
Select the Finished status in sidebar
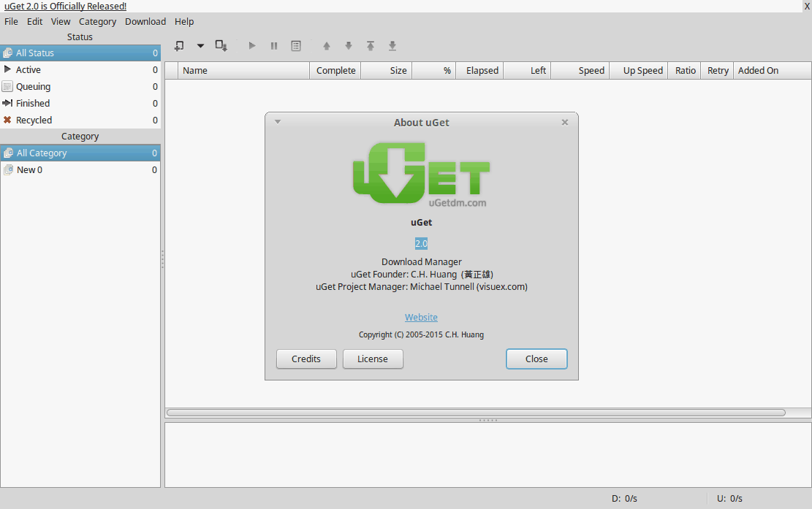pyautogui.click(x=31, y=103)
